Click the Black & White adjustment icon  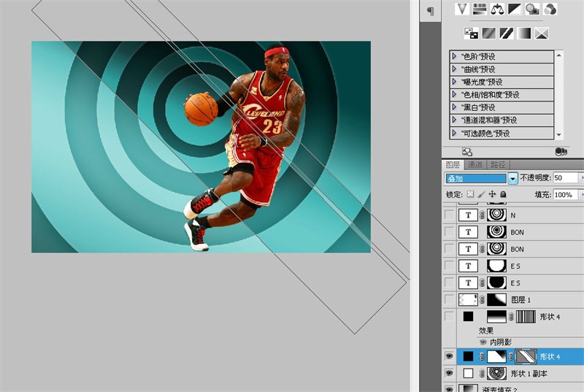point(515,9)
